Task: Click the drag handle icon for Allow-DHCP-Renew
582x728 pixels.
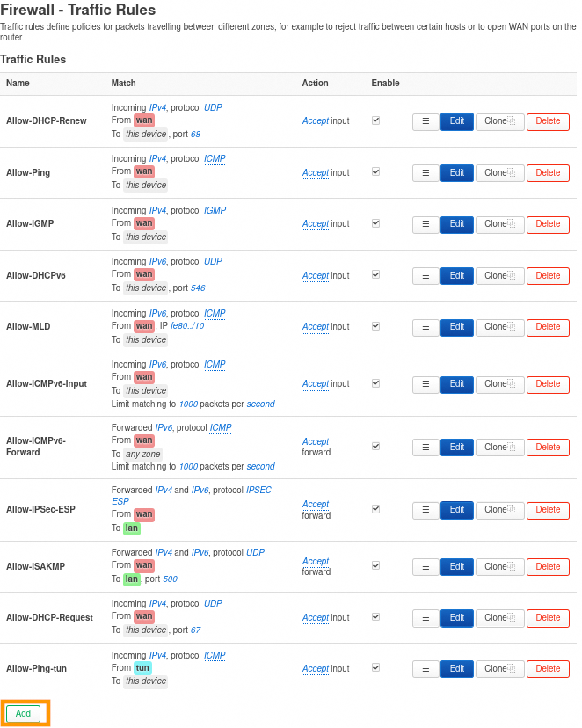Action: pos(426,121)
